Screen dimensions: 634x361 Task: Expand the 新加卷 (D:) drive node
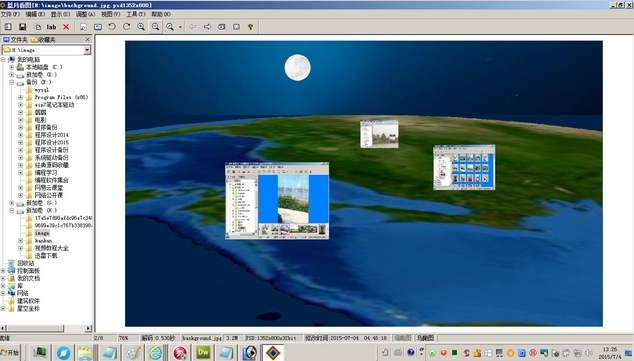point(12,74)
